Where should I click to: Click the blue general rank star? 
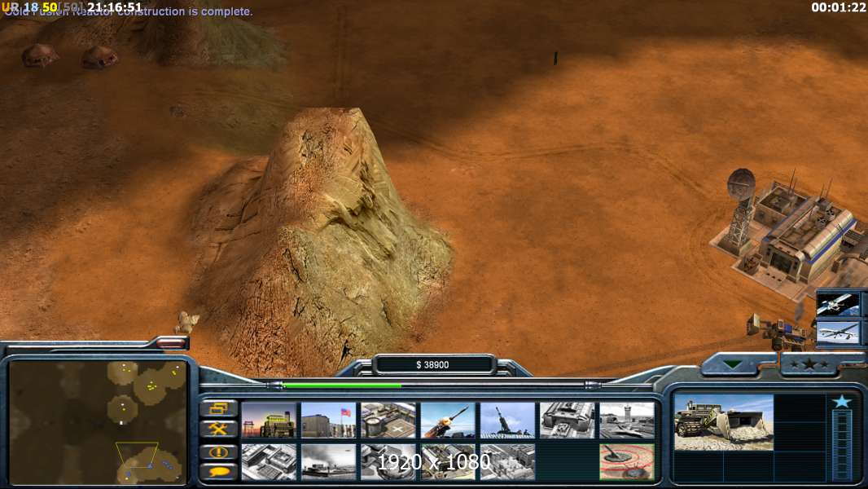point(841,401)
